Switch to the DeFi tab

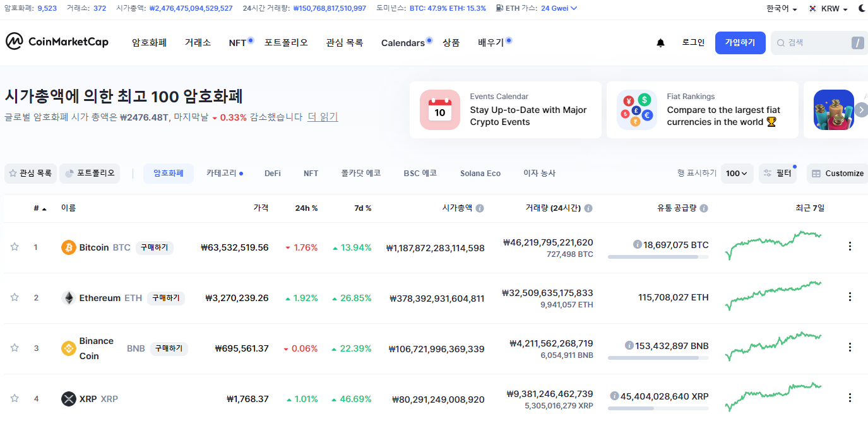[x=273, y=173]
